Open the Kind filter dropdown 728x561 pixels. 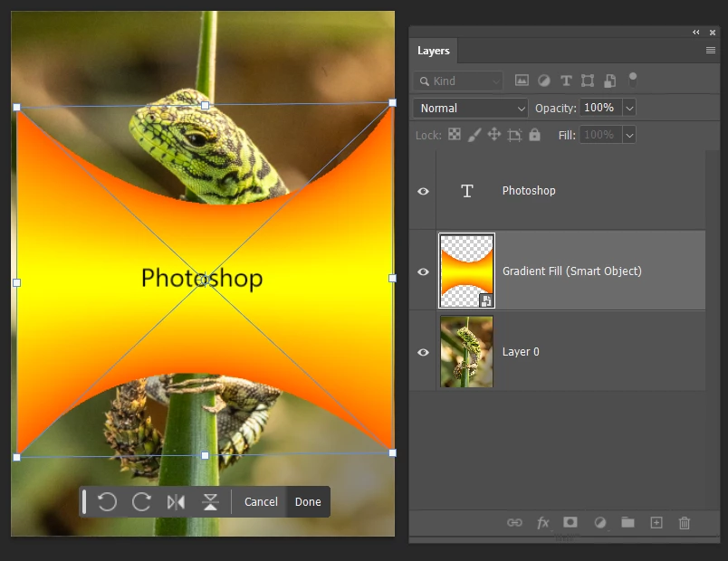[458, 81]
